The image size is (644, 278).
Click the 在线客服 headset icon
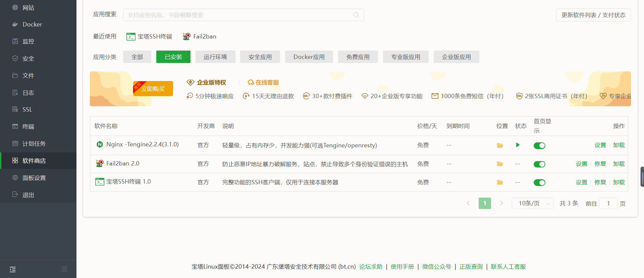(251, 82)
